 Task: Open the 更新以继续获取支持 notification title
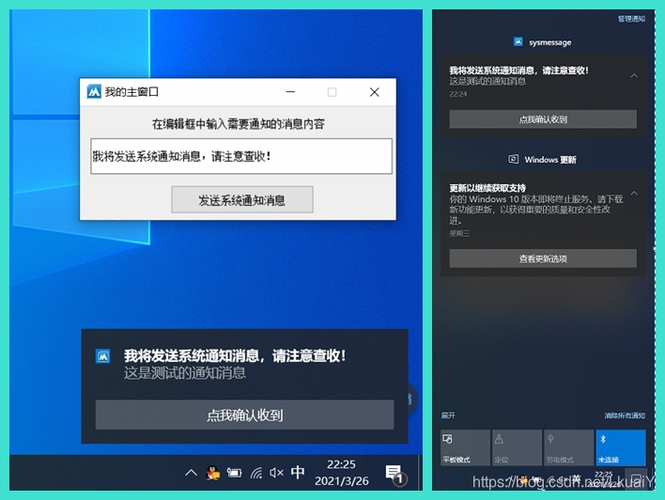point(487,188)
